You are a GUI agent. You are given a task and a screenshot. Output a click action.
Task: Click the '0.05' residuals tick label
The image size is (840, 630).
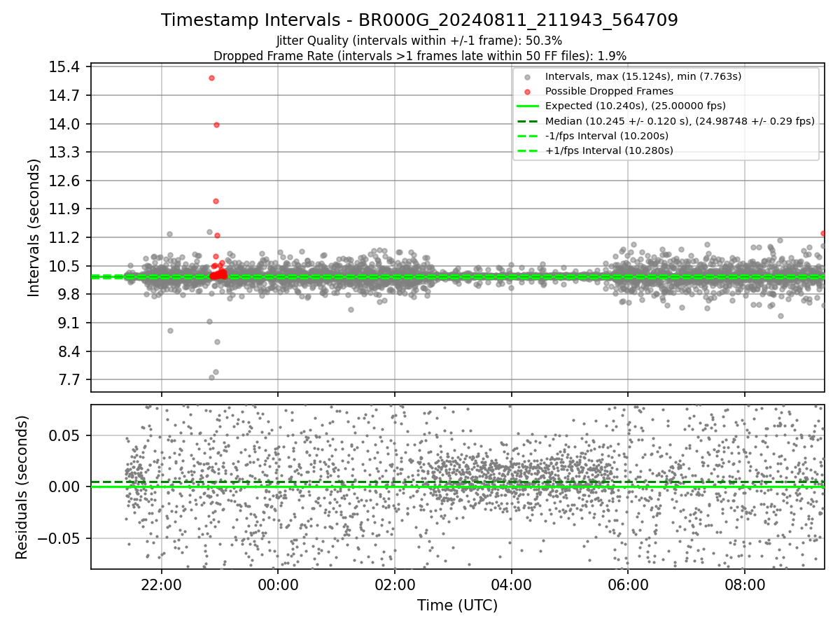64,435
